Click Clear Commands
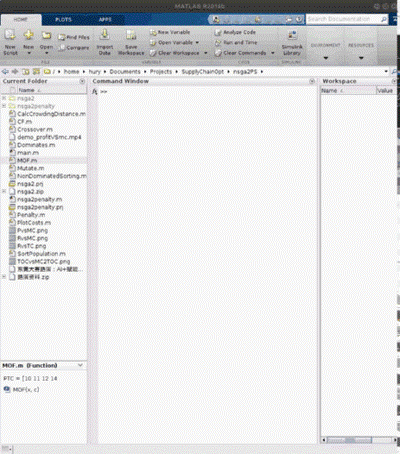The width and height of the screenshot is (400, 454). click(x=241, y=53)
